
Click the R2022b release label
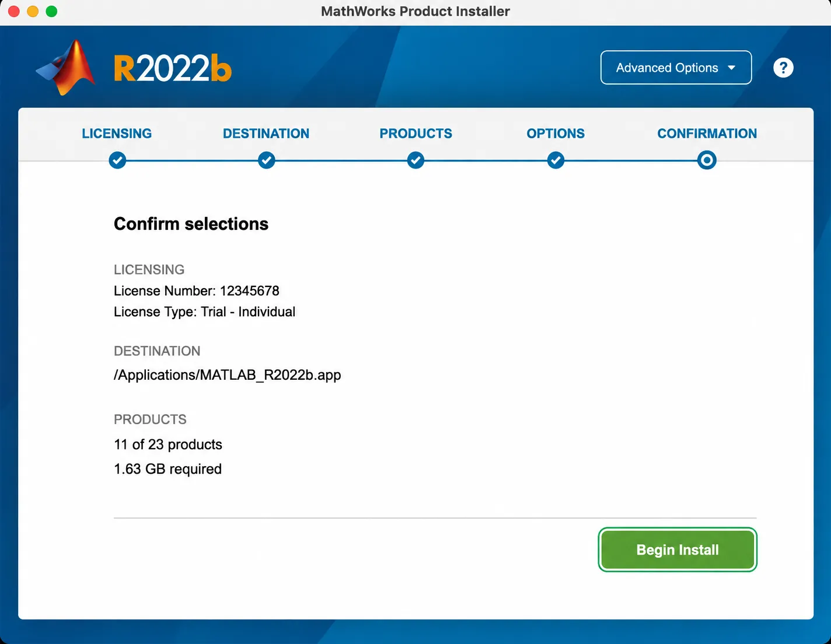tap(173, 69)
